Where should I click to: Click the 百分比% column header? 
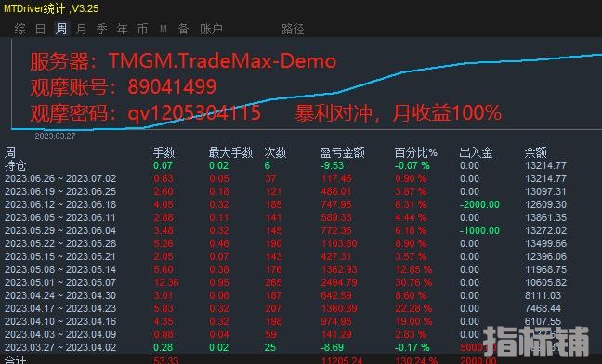(x=416, y=152)
